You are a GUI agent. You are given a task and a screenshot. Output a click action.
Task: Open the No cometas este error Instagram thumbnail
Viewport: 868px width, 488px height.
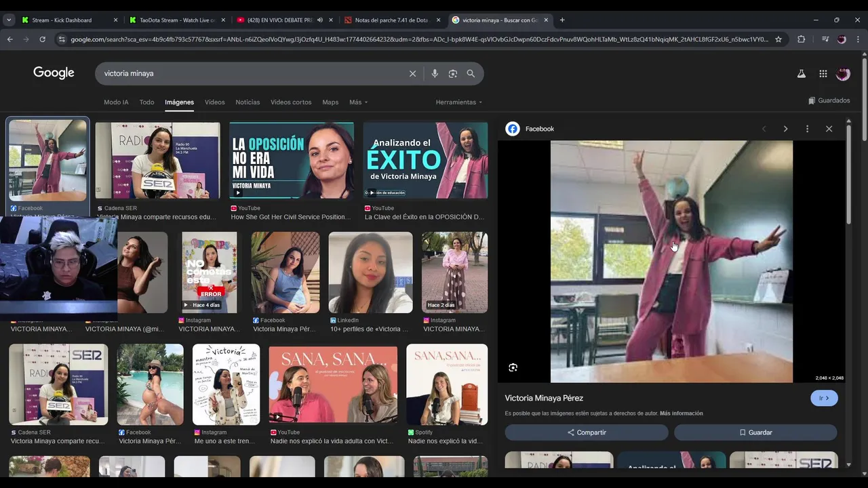(210, 272)
